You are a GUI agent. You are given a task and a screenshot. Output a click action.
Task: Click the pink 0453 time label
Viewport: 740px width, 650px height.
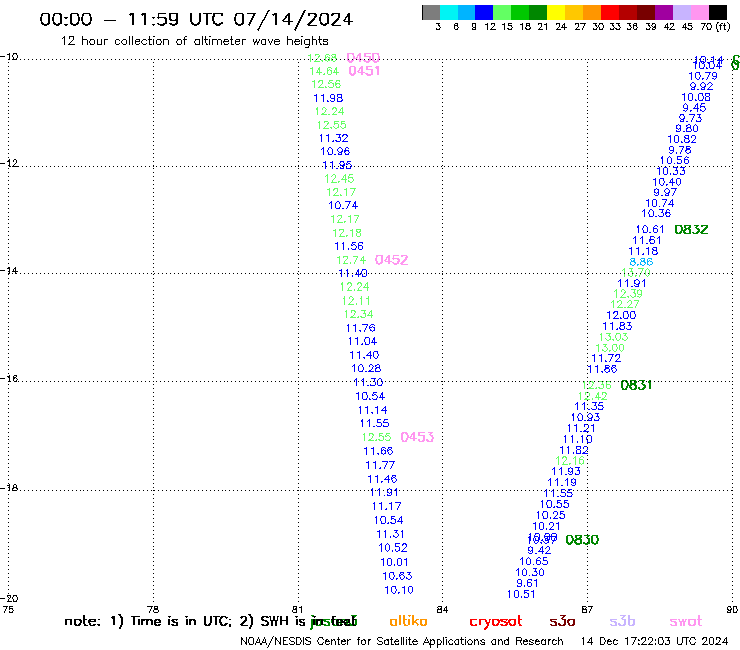point(417,437)
